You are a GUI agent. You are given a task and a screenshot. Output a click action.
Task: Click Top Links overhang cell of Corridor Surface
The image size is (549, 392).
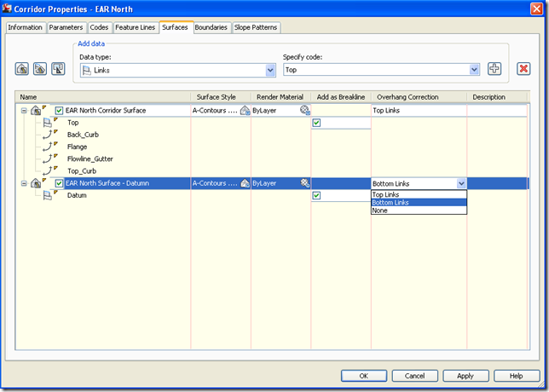coord(419,111)
